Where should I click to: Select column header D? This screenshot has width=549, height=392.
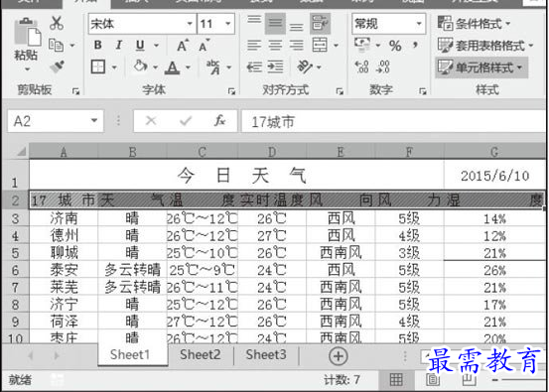pyautogui.click(x=272, y=151)
